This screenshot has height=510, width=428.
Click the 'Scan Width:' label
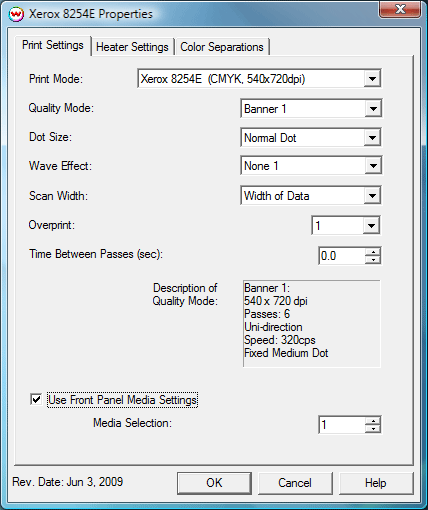[x=58, y=196]
